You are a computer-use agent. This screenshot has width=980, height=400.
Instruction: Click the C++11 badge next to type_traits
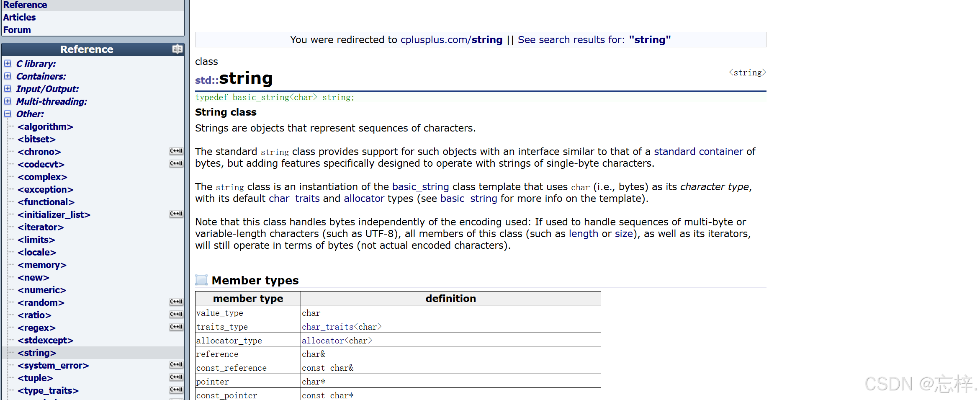tap(176, 390)
